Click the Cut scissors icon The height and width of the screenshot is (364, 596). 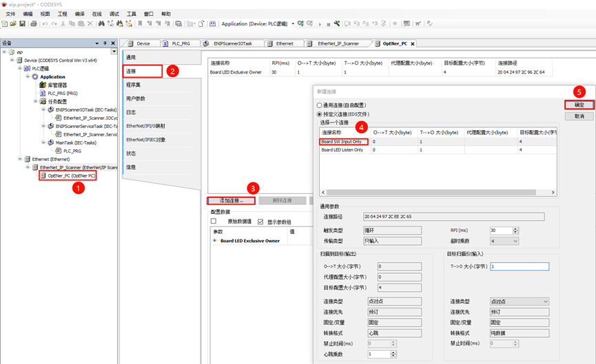[x=63, y=23]
